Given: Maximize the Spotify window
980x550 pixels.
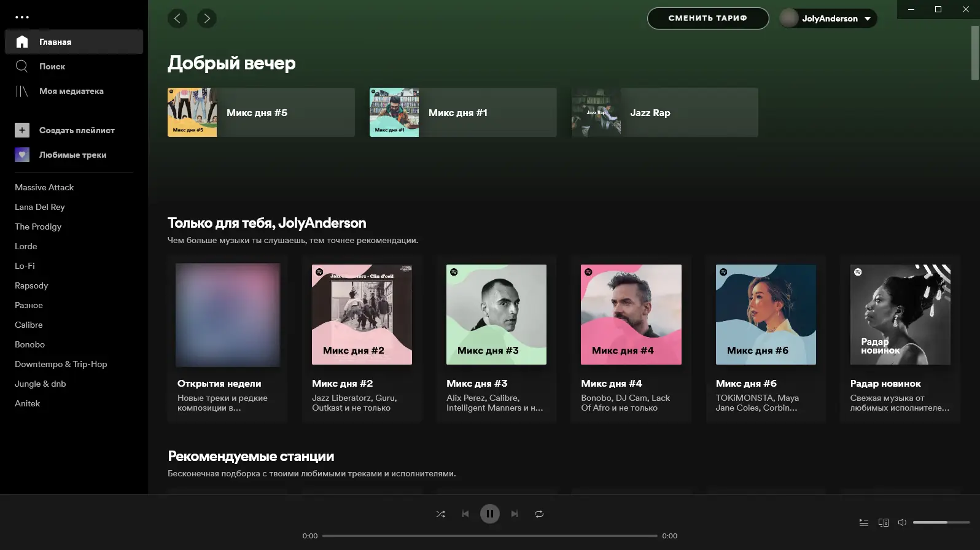Looking at the screenshot, I should (938, 9).
